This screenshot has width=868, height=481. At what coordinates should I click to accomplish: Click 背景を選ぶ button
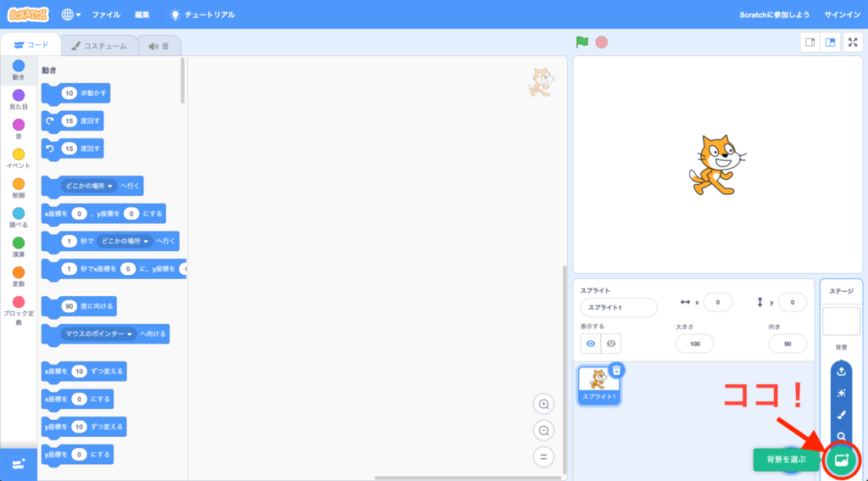(x=786, y=460)
